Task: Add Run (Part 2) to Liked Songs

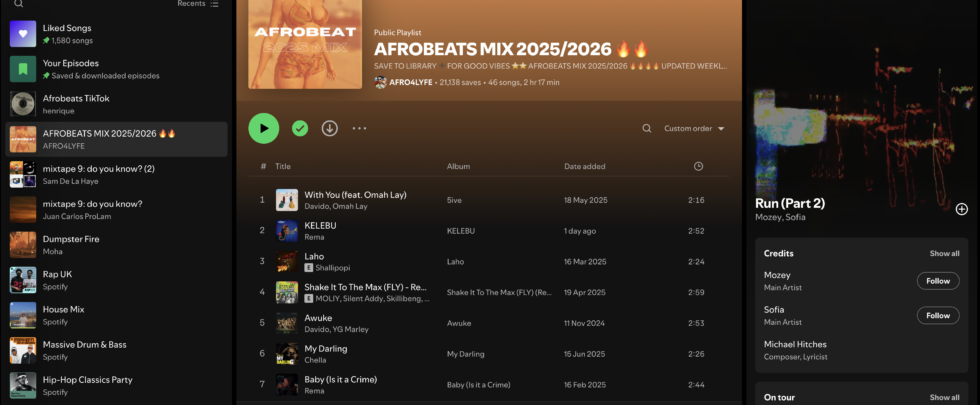Action: click(962, 209)
